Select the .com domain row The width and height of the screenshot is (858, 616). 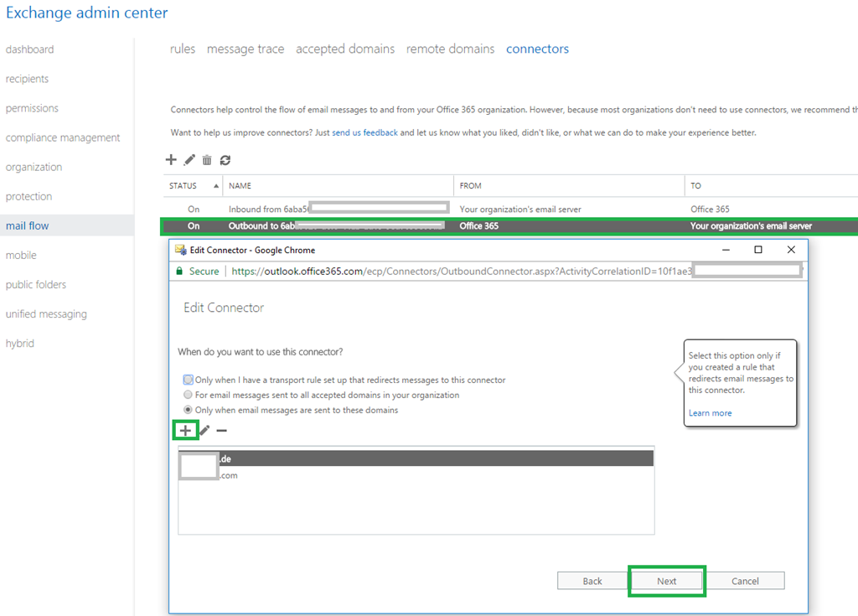pyautogui.click(x=416, y=475)
